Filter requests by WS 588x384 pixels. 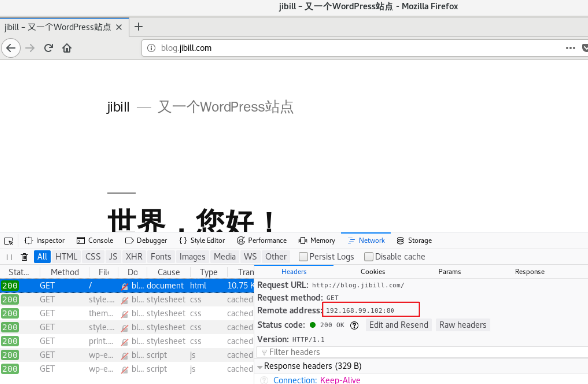tap(250, 257)
